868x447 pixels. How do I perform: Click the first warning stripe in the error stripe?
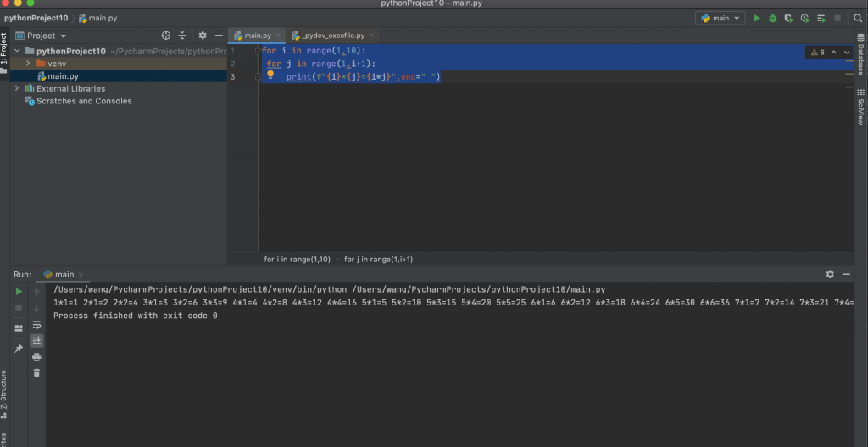[849, 61]
